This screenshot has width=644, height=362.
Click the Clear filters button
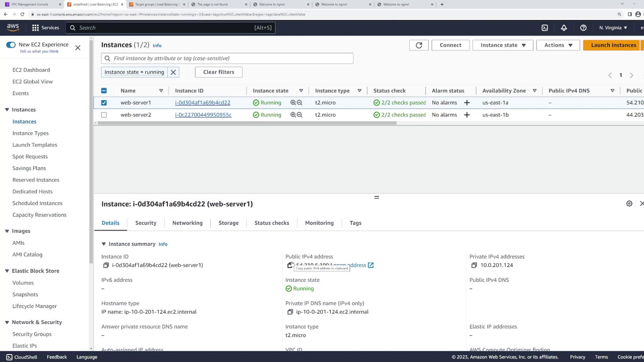pyautogui.click(x=218, y=72)
